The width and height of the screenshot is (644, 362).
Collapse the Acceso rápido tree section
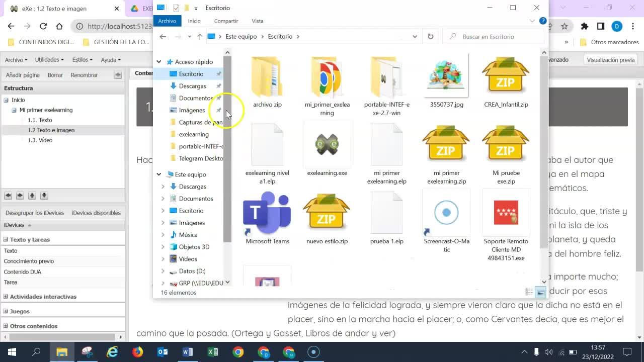(159, 62)
